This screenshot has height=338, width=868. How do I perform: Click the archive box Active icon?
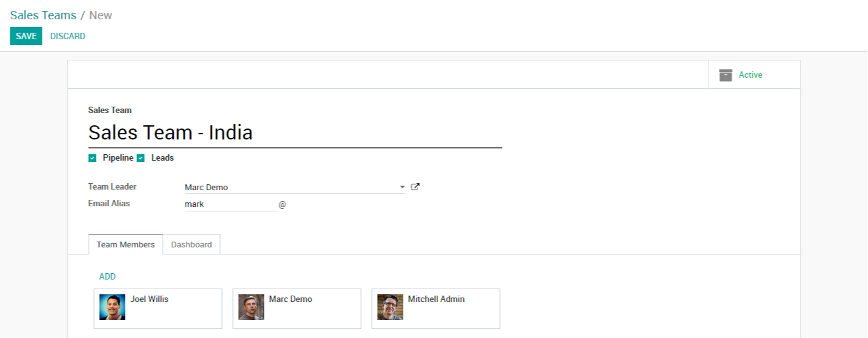pos(726,75)
